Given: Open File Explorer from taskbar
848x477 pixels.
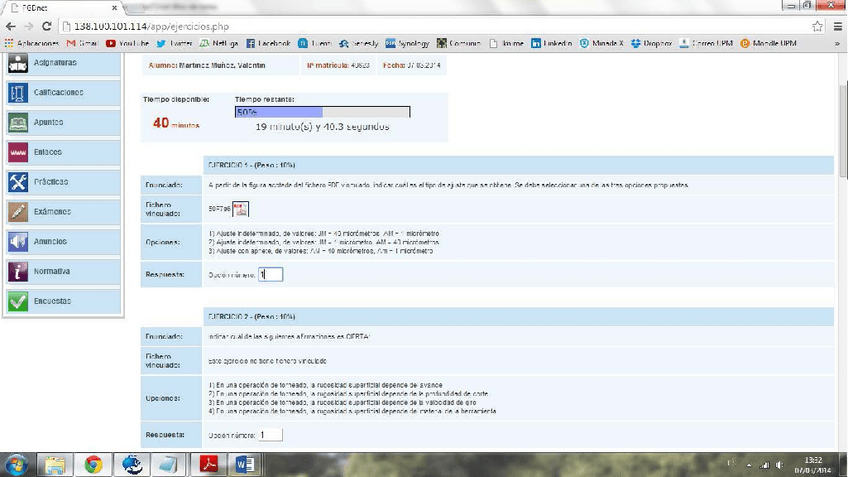Looking at the screenshot, I should (x=55, y=465).
